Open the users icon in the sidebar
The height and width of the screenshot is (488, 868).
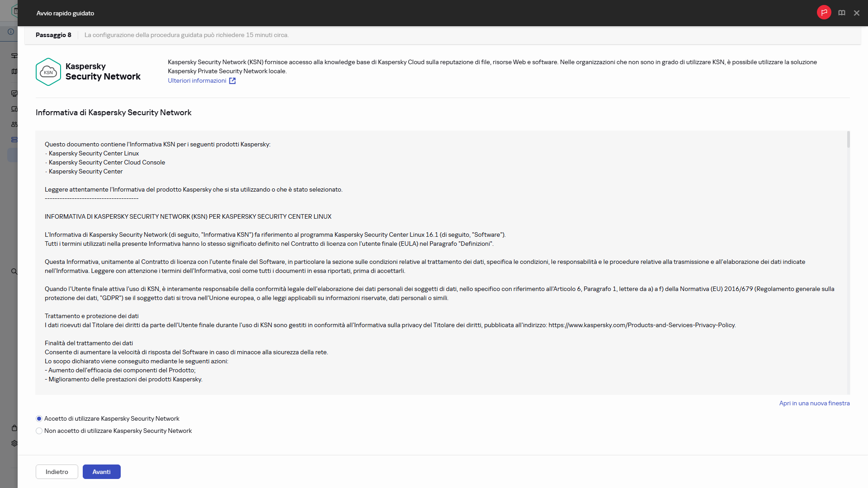tap(14, 124)
